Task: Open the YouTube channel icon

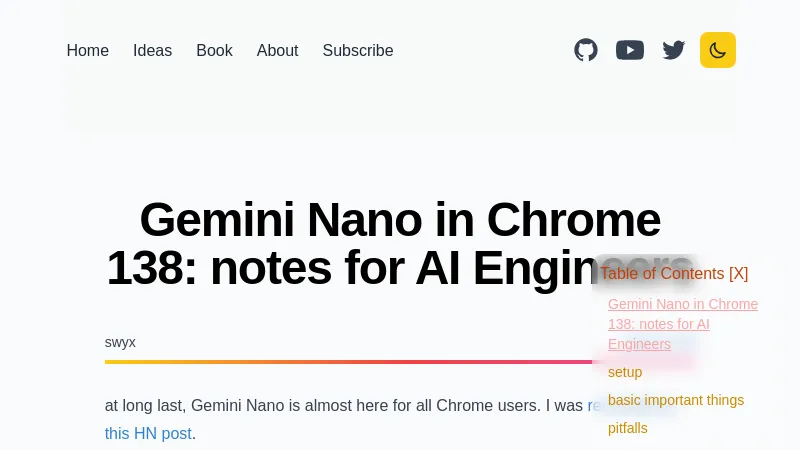Action: pyautogui.click(x=630, y=50)
